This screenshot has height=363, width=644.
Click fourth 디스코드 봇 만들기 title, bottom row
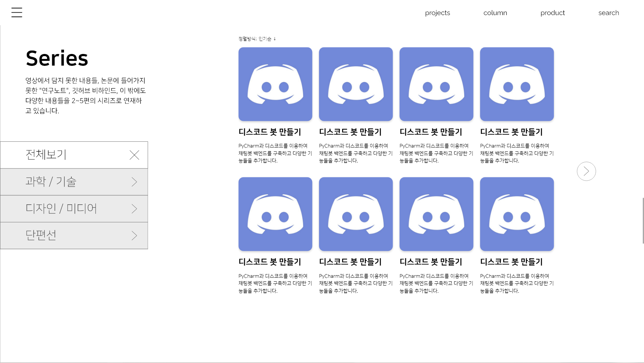pyautogui.click(x=511, y=262)
